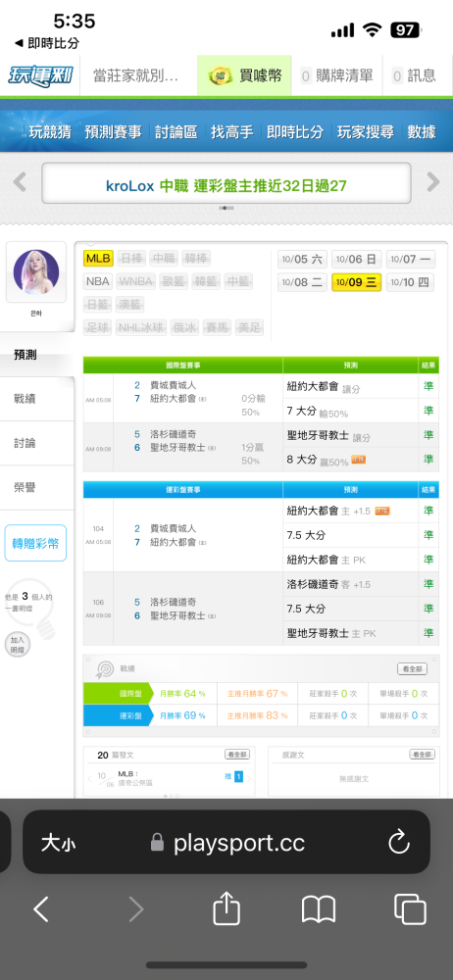Tap 看全部 in 感謝文 panel
This screenshot has height=980, width=453.
[x=423, y=755]
